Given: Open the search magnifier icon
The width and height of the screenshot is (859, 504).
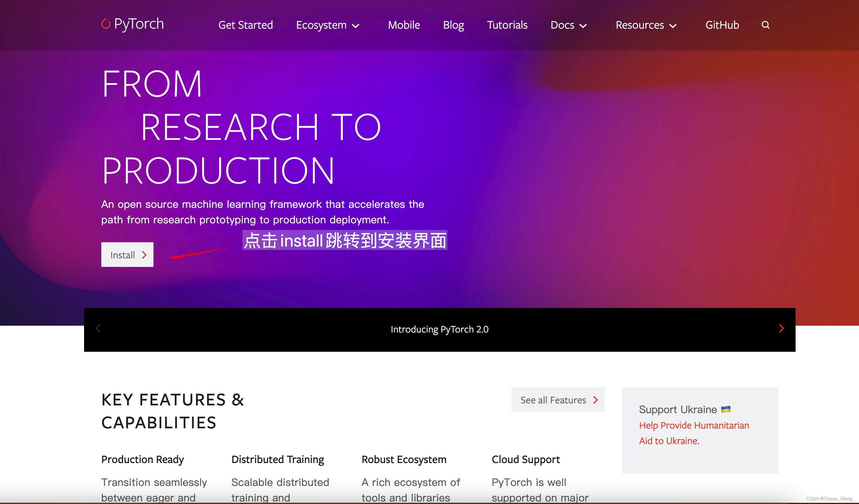Looking at the screenshot, I should click(x=765, y=25).
